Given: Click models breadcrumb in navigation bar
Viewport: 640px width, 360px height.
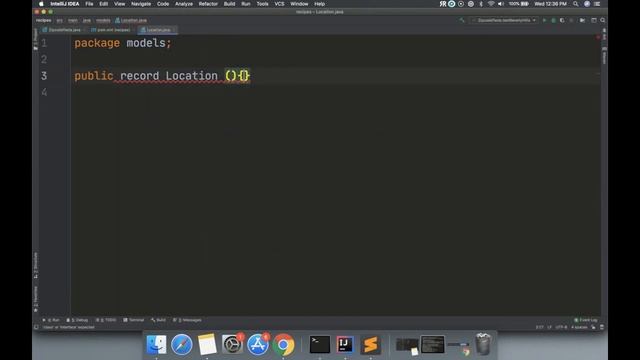Looking at the screenshot, I should (x=103, y=20).
